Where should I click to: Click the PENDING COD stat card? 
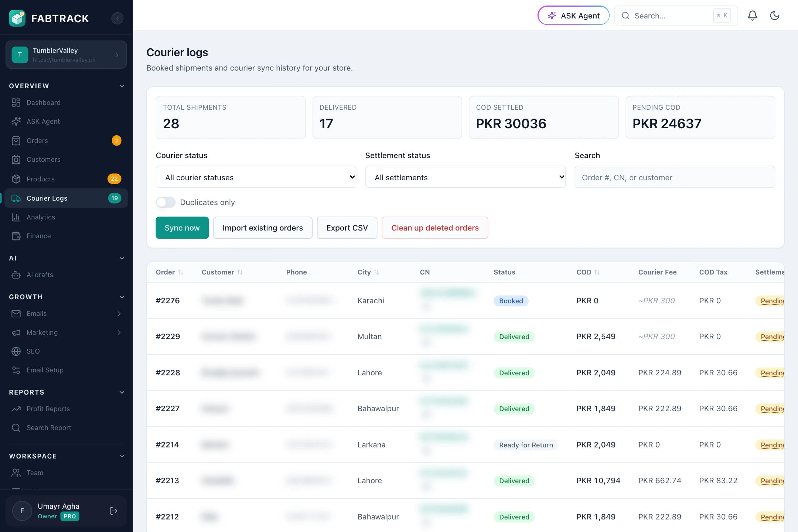[x=700, y=117]
